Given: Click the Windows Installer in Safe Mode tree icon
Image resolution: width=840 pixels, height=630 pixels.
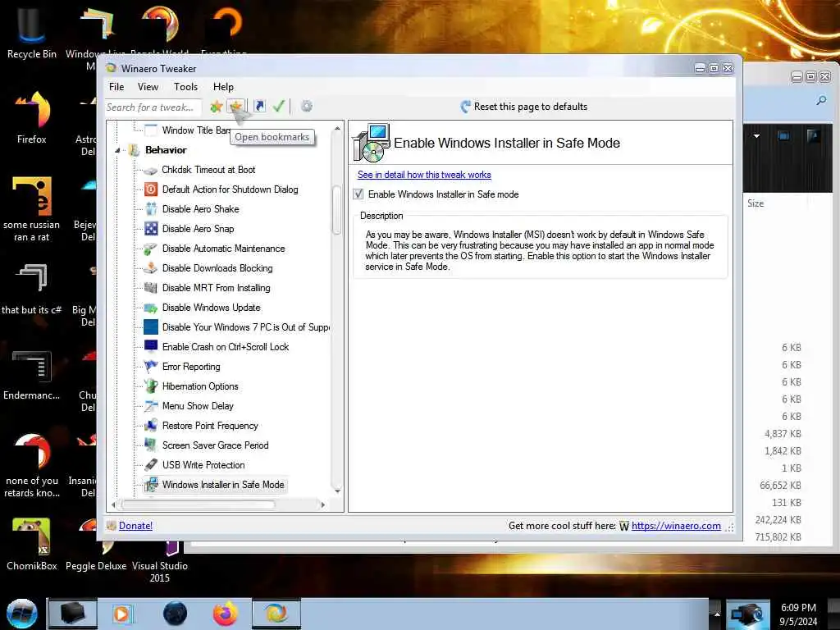Looking at the screenshot, I should click(151, 485).
